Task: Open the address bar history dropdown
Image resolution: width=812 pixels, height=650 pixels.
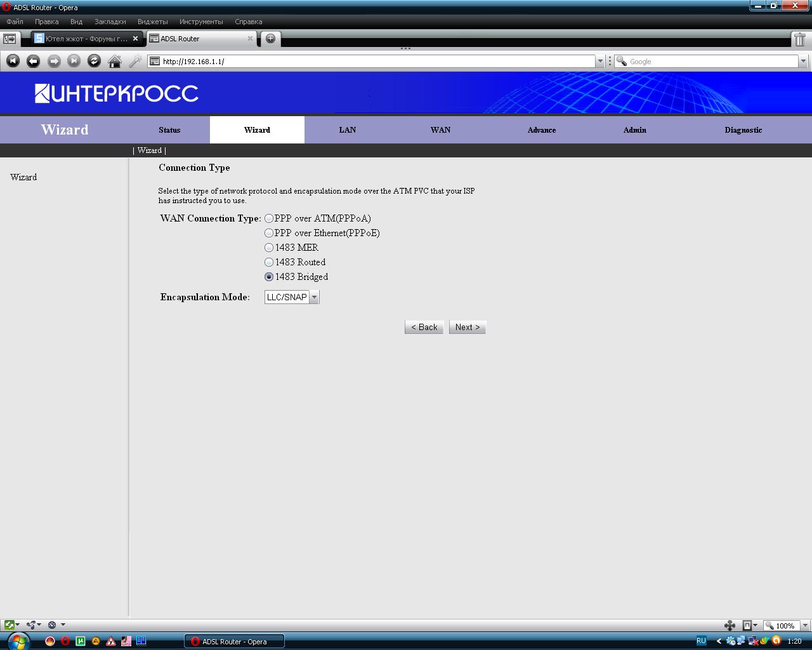Action: point(599,62)
